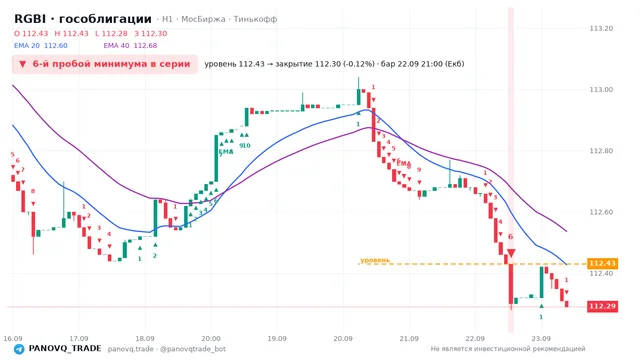Select the red 112.29 current price tag
Viewport: 640px width, 360px height.
coord(602,307)
